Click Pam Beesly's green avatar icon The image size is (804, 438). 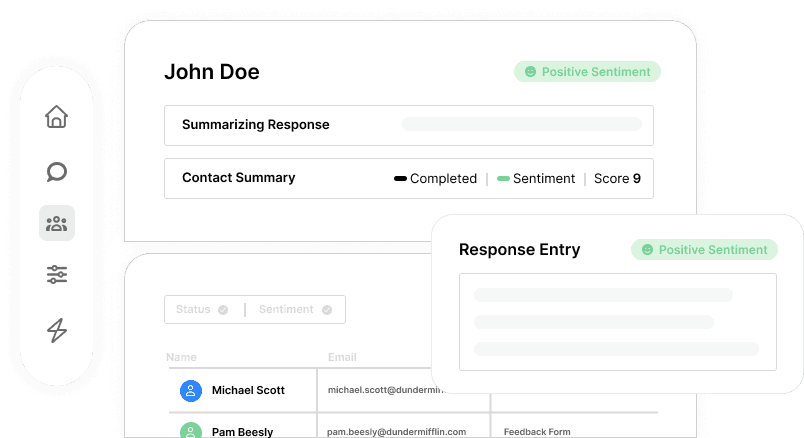(191, 431)
